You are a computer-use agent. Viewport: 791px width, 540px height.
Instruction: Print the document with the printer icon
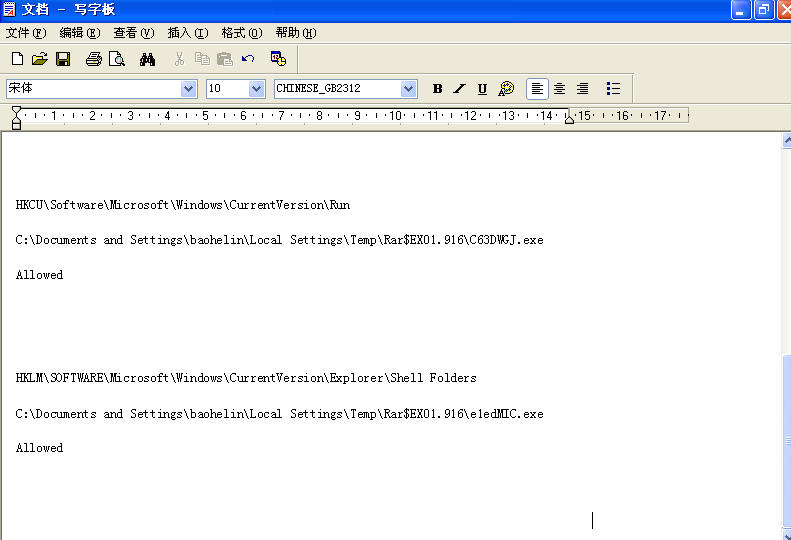pyautogui.click(x=94, y=59)
